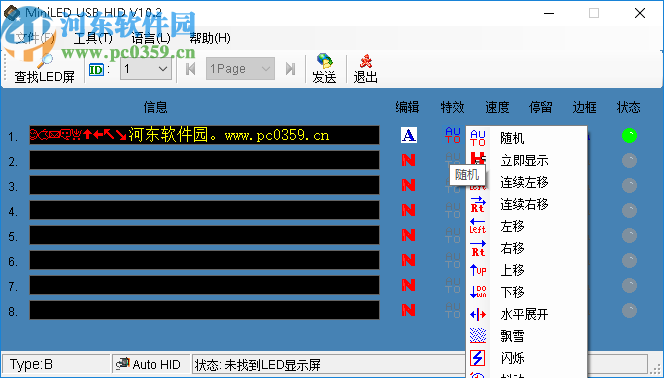Toggle the grey status light for row 2

tap(629, 160)
